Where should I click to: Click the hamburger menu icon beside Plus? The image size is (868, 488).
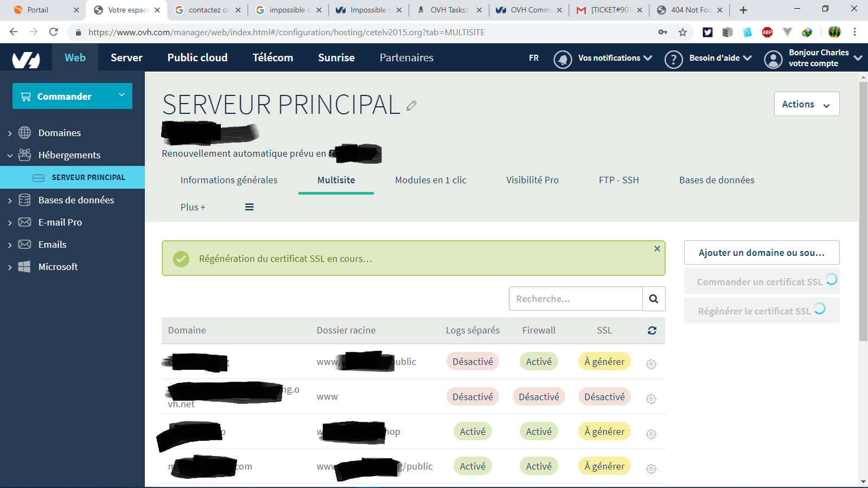point(250,207)
